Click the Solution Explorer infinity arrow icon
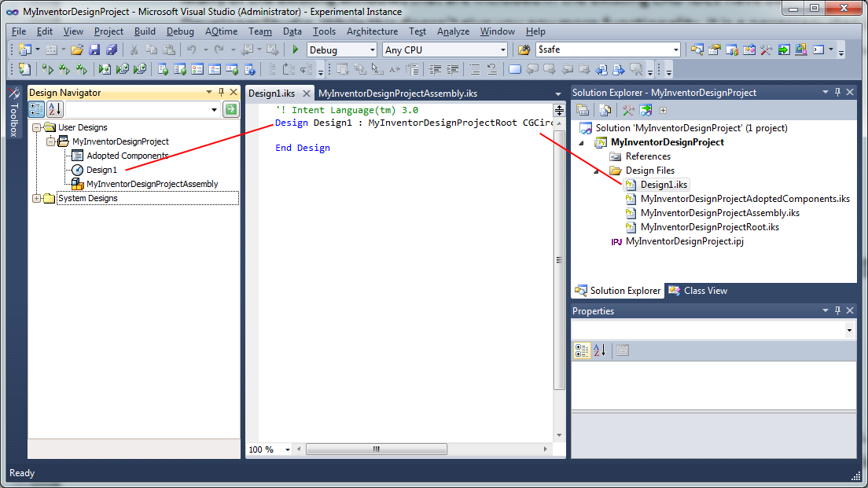Viewport: 868px width, 488px height. pos(645,110)
